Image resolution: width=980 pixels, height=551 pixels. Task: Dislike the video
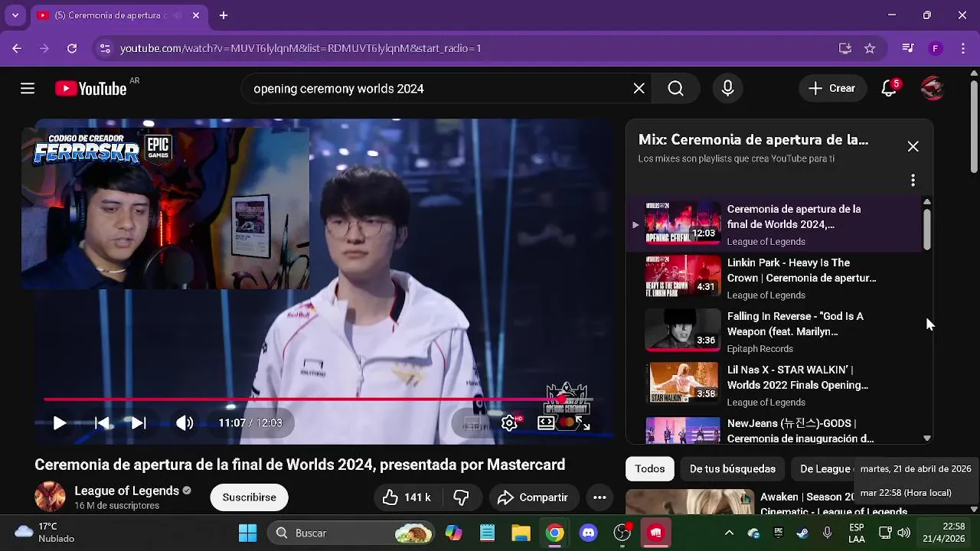click(x=461, y=497)
